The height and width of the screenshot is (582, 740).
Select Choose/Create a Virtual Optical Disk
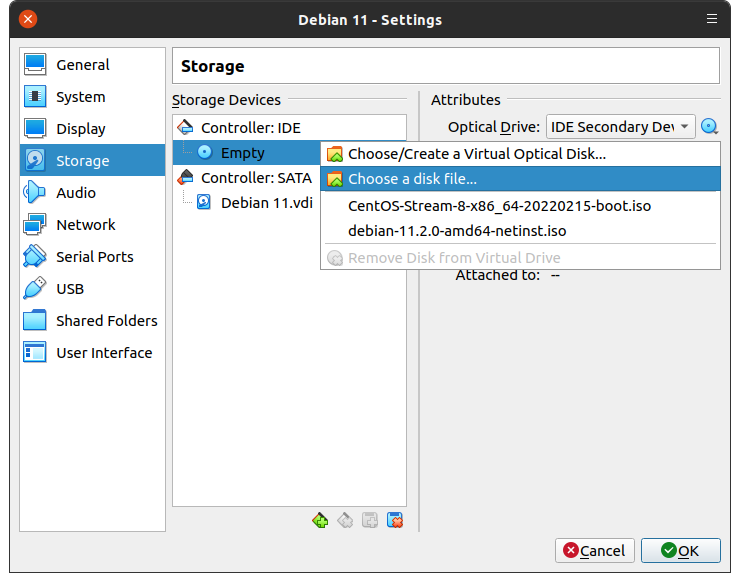pos(476,154)
